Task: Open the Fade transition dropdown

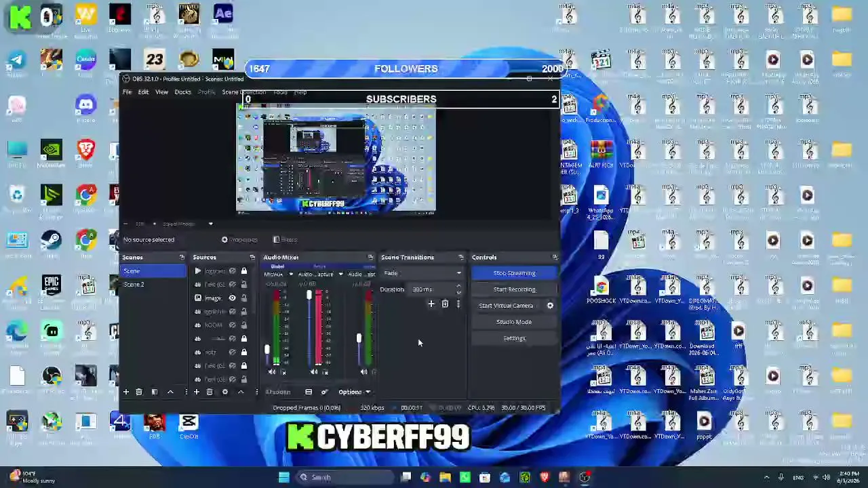Action: click(x=422, y=273)
